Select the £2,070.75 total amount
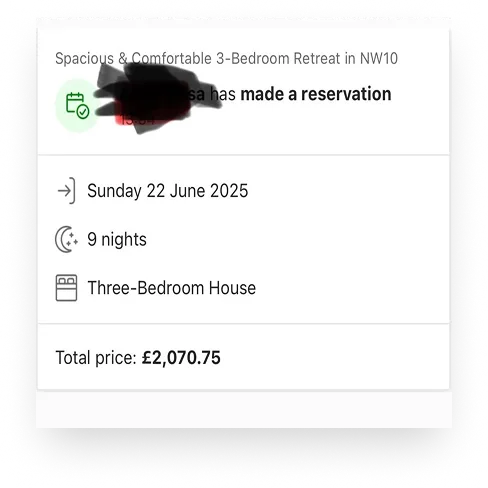 coord(181,358)
